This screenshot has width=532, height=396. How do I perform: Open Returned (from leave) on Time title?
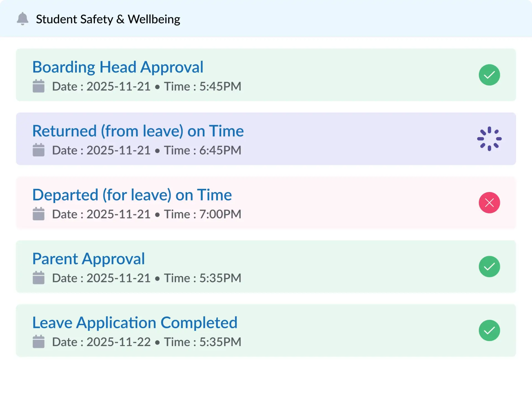pos(138,131)
